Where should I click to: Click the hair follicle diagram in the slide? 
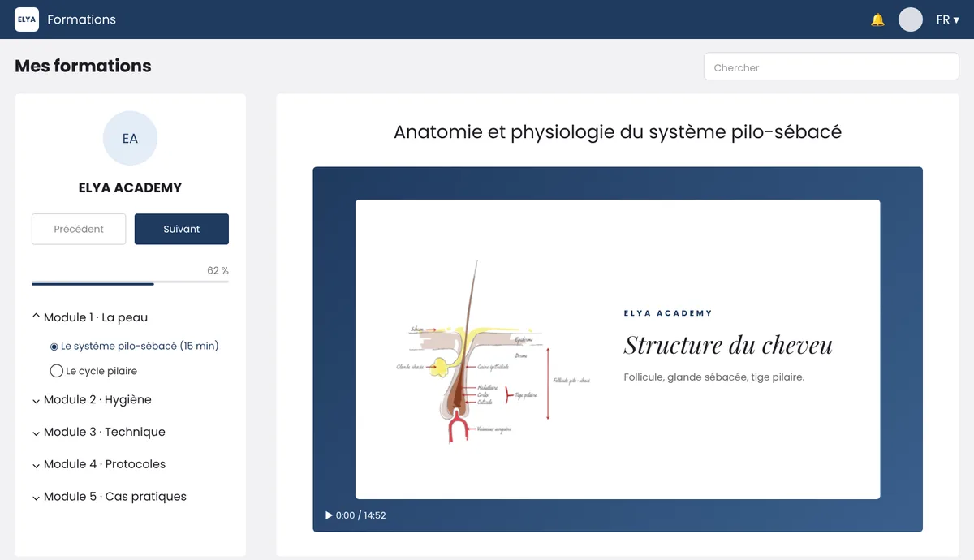click(495, 351)
